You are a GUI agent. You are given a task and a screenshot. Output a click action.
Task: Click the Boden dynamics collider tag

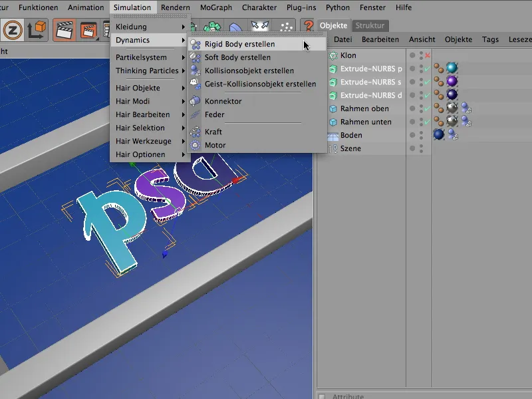(452, 134)
